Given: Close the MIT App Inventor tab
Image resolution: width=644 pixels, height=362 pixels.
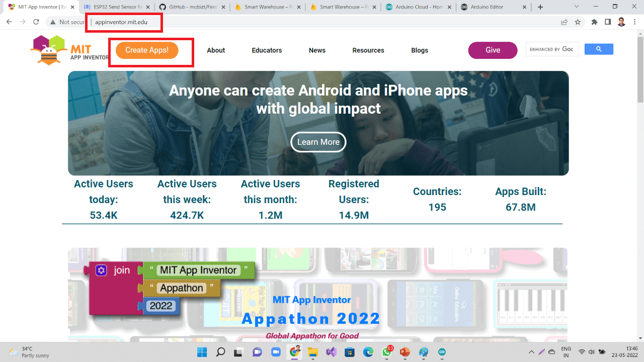Looking at the screenshot, I should [x=71, y=7].
